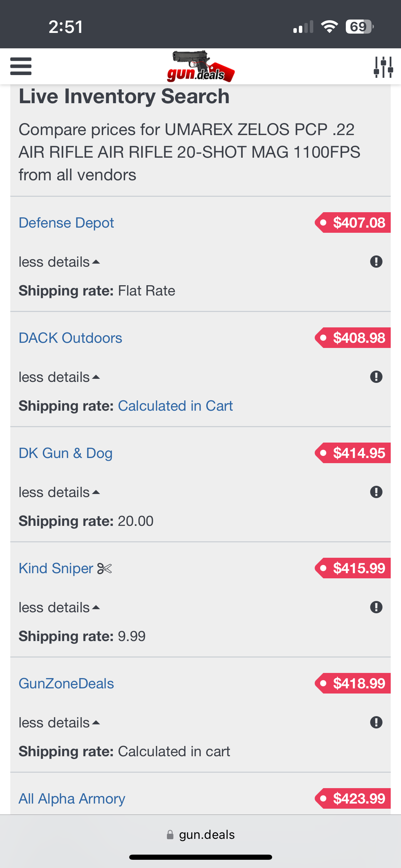
Task: Collapse details for Defense Depot
Action: click(x=59, y=262)
